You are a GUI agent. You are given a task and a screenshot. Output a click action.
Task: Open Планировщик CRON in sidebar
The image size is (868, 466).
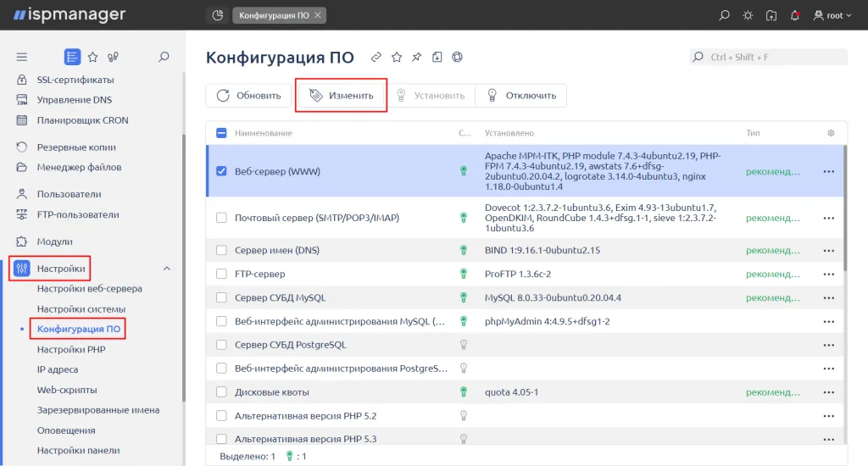coord(82,120)
